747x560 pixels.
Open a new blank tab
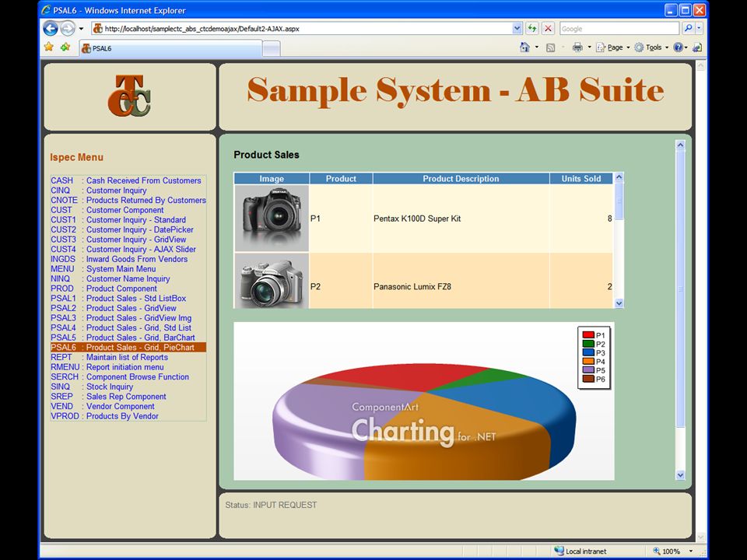point(271,48)
